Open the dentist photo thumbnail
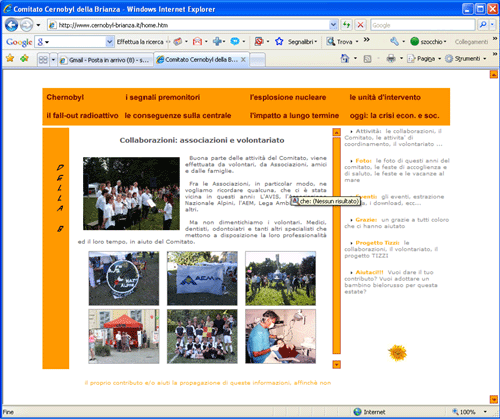The height and width of the screenshot is (419, 500). pos(281,336)
